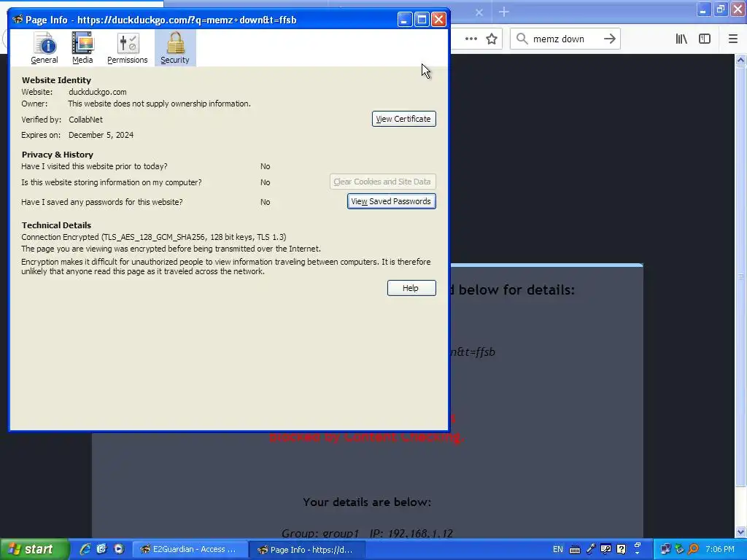Open a new tab with plus button
This screenshot has height=560, width=747.
[x=504, y=12]
